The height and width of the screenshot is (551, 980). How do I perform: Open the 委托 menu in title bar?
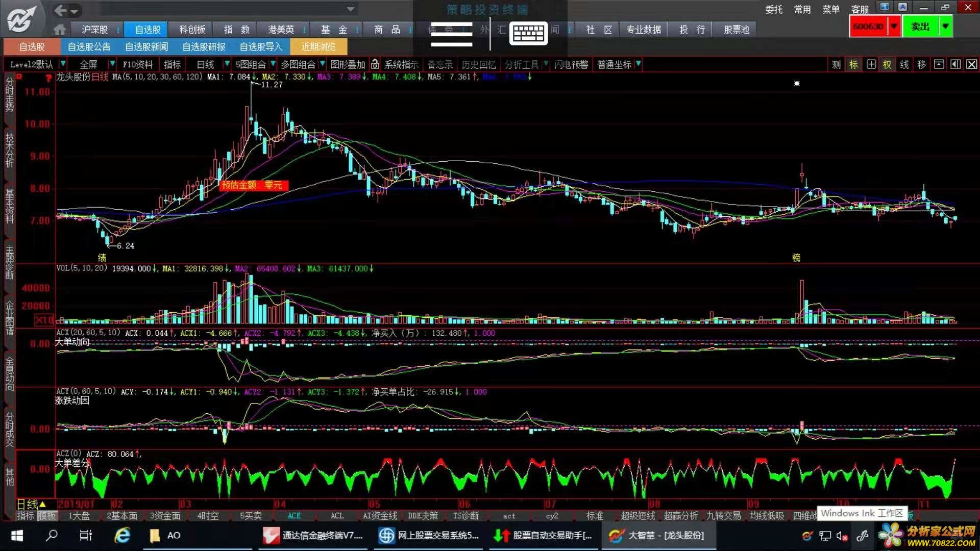774,10
